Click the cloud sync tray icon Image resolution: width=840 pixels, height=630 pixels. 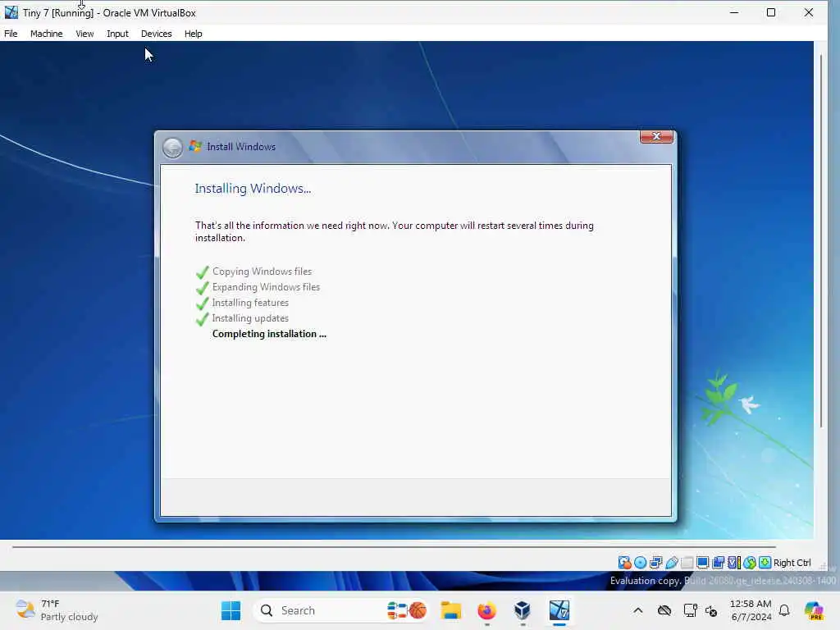664,610
